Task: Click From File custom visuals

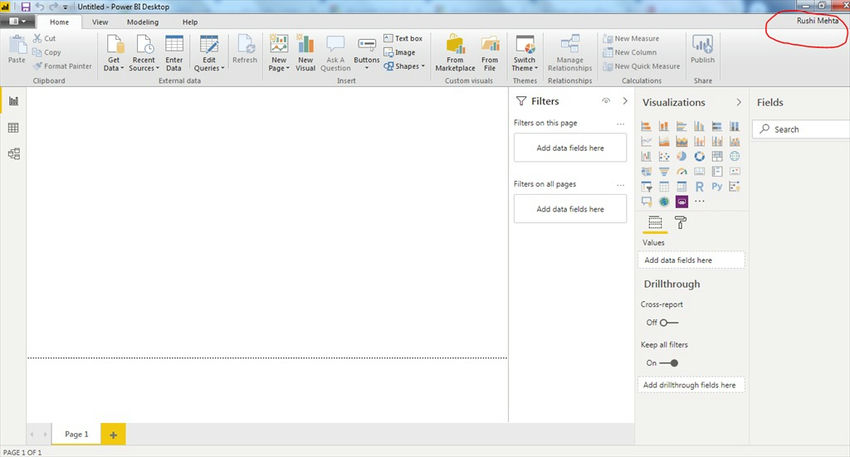Action: pos(490,53)
